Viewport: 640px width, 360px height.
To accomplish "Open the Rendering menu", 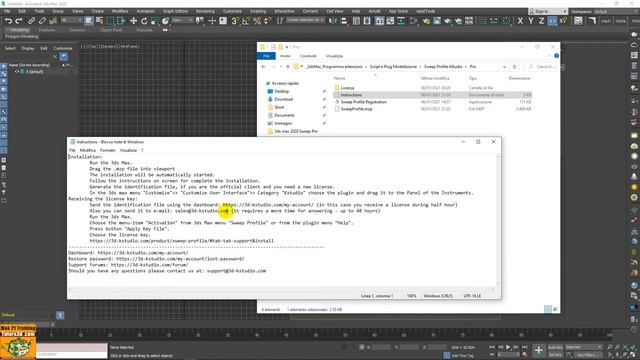I will (x=205, y=11).
